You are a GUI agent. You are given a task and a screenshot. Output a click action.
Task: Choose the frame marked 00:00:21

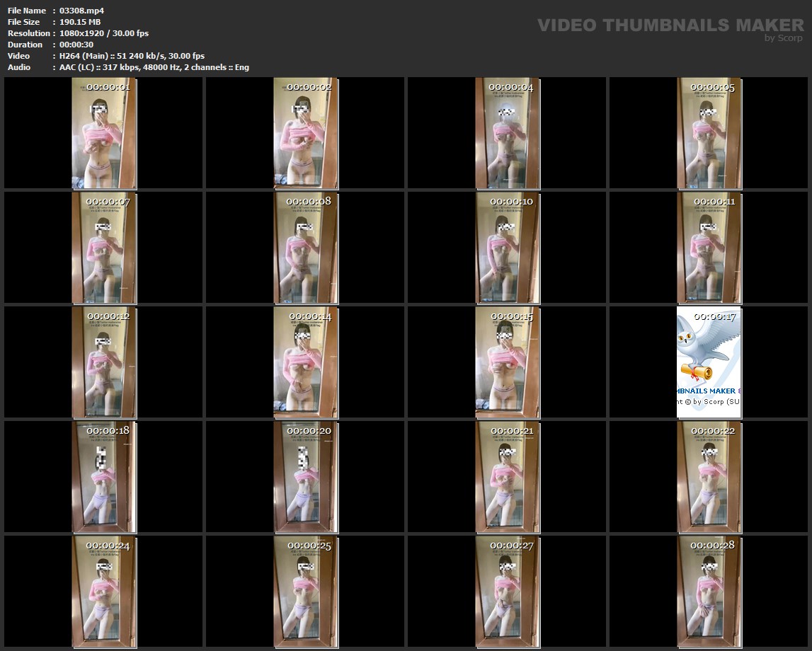(x=508, y=477)
